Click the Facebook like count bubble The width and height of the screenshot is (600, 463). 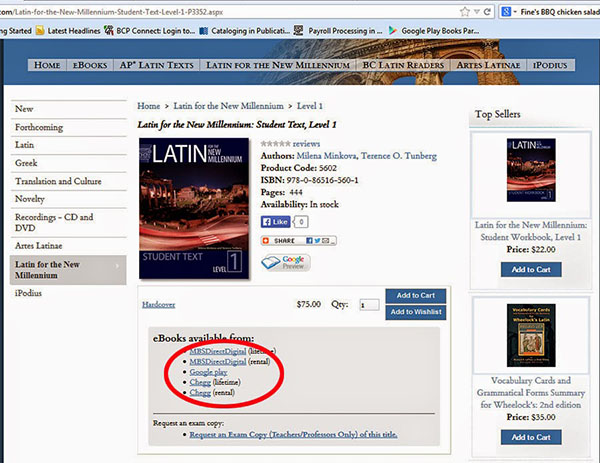tap(301, 222)
